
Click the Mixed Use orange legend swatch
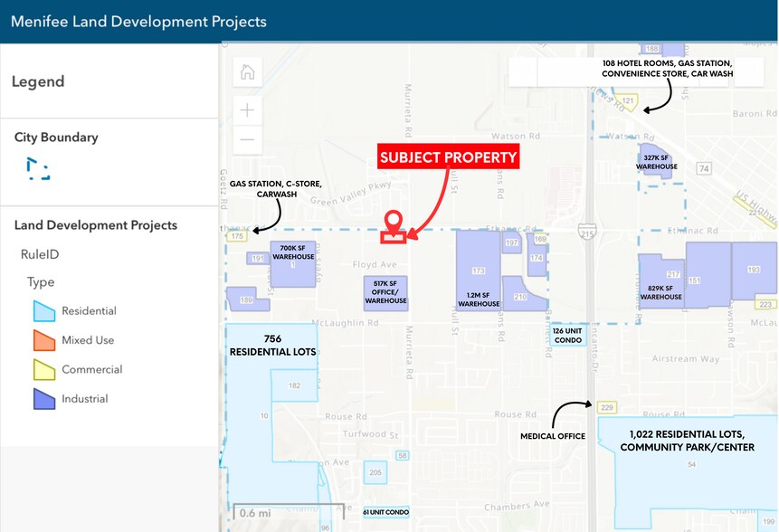[44, 340]
